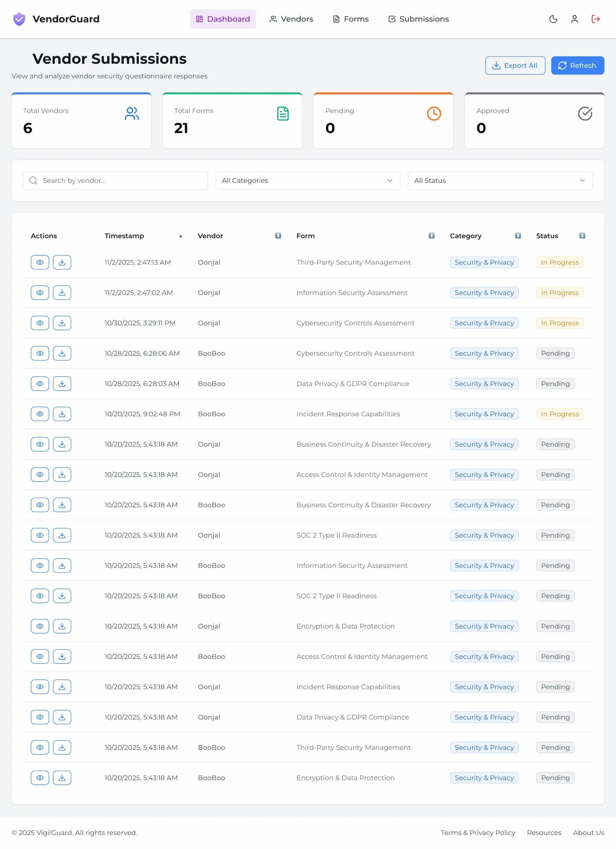This screenshot has height=849, width=616.
Task: Toggle dark mode with the moon icon
Action: [x=553, y=19]
